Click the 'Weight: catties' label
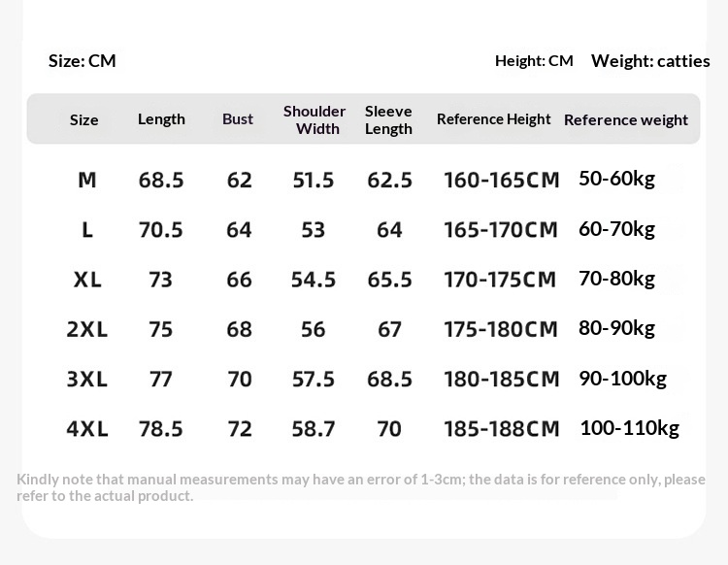 (650, 61)
